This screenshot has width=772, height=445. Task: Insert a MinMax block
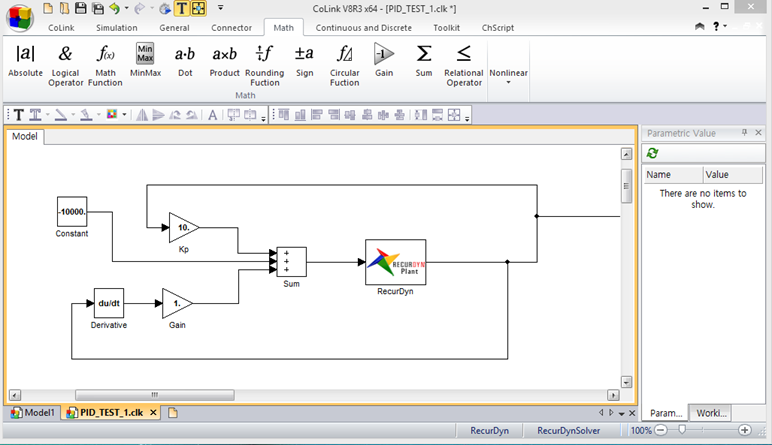[145, 61]
